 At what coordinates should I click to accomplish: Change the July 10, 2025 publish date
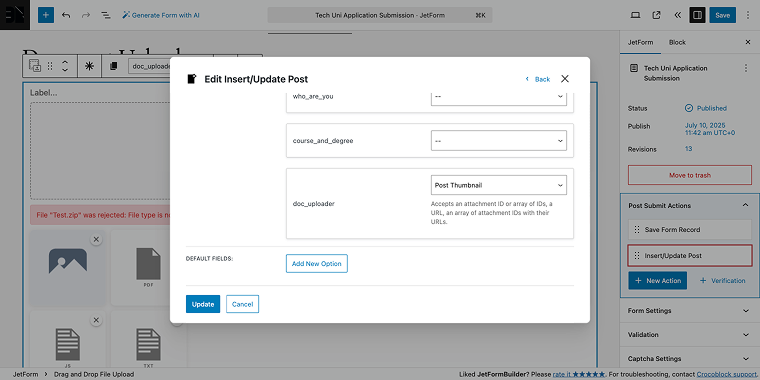point(710,129)
